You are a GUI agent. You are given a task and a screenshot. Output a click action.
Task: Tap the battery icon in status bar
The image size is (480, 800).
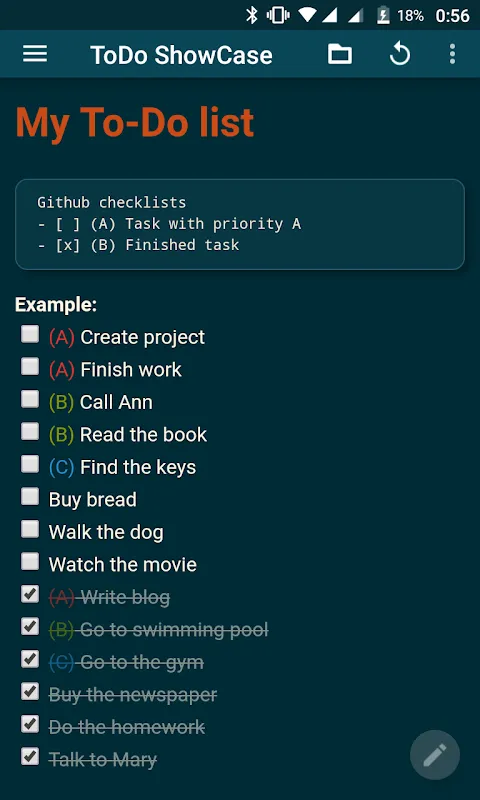click(383, 16)
